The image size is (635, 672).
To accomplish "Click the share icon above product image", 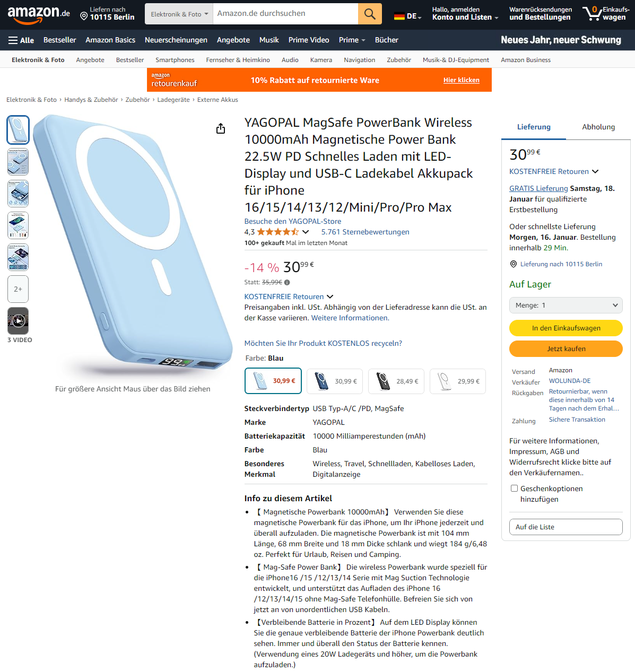I will [x=221, y=129].
